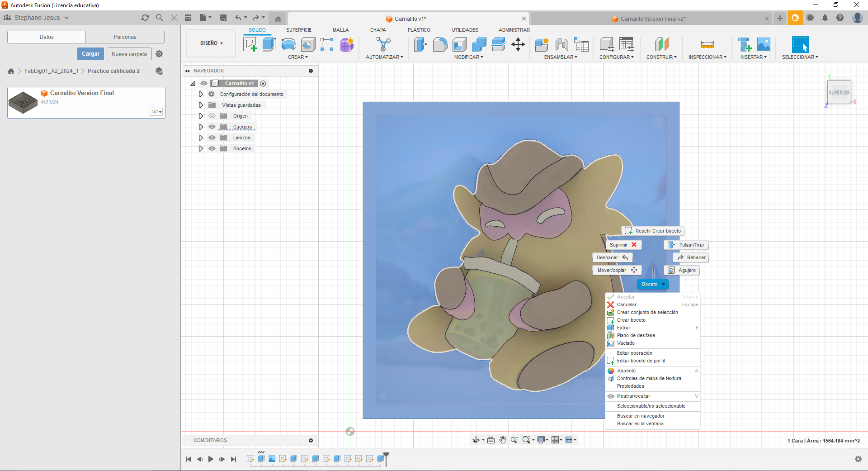Viewport: 868px width, 471px height.
Task: Toggle visibility of Carnalito v1 root component
Action: tap(204, 83)
